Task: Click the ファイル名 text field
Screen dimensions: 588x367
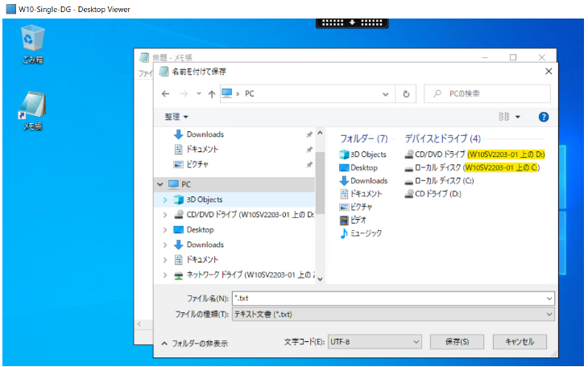Action: tap(388, 299)
